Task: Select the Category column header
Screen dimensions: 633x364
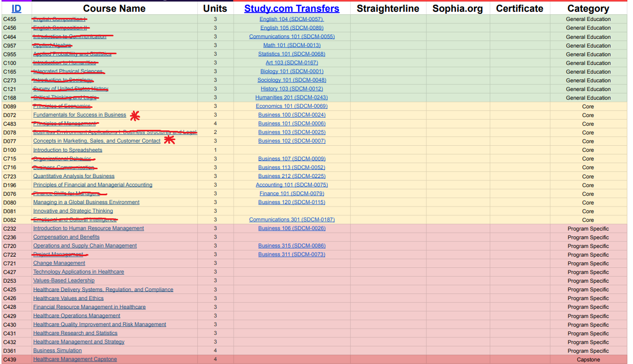Action: (x=588, y=9)
